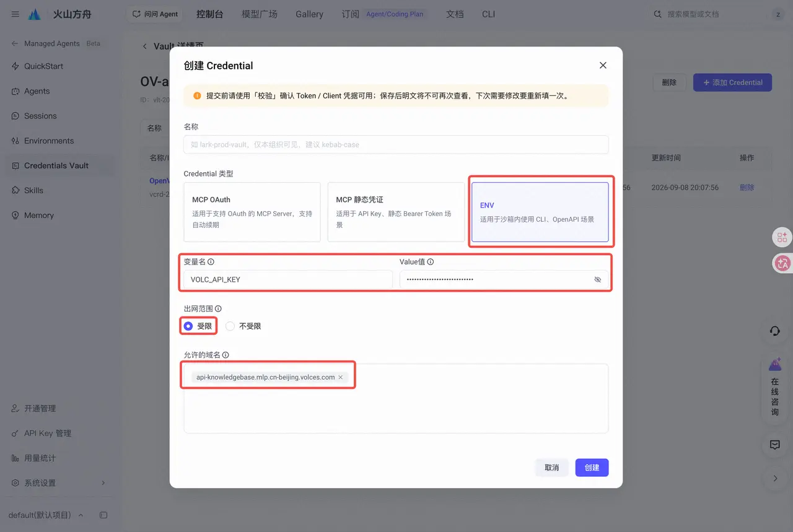Click the 用量统计 chart icon
Viewport: 793px width, 532px height.
click(15, 458)
